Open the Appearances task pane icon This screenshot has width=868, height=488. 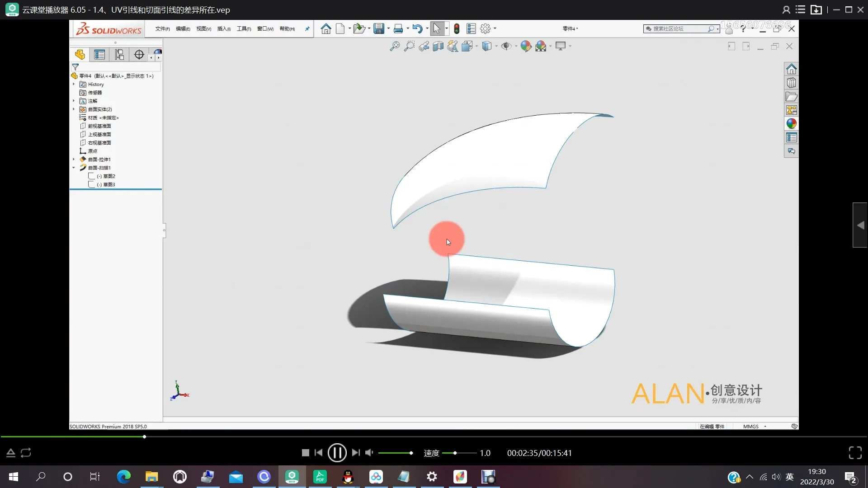[791, 124]
